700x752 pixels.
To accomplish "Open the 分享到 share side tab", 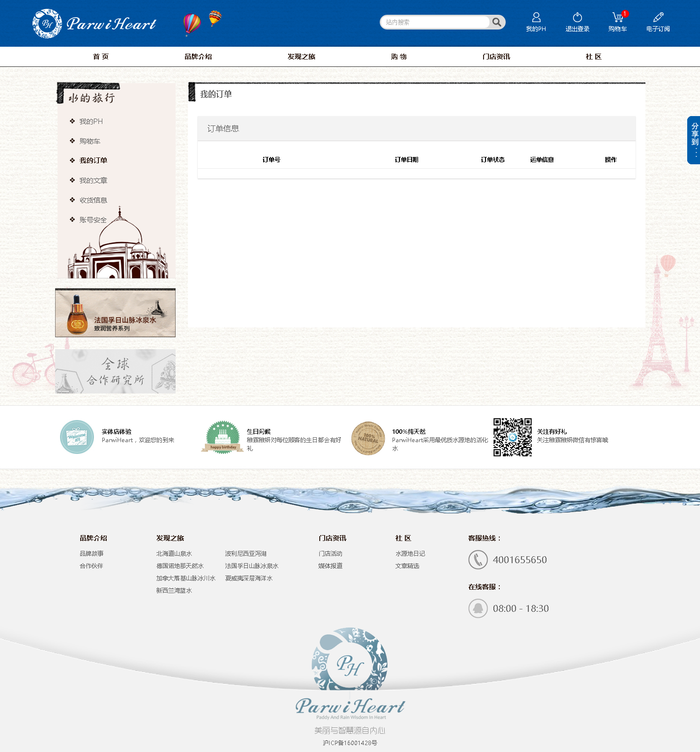I will pos(694,140).
